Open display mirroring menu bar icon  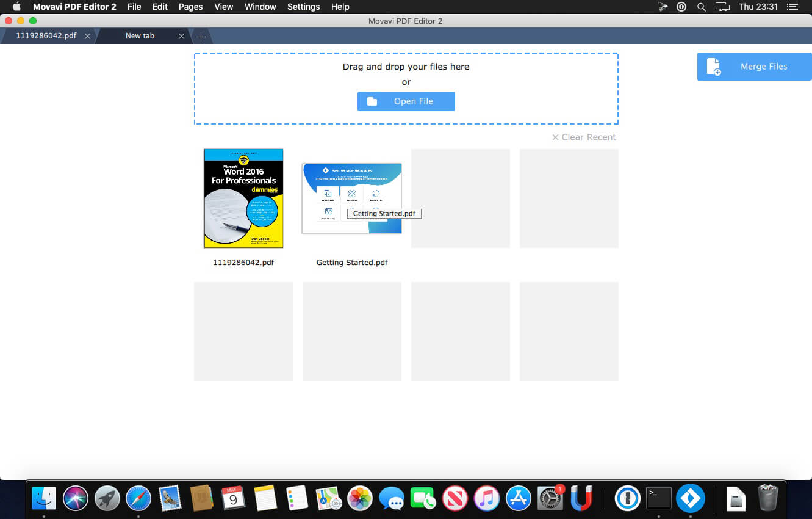[722, 7]
